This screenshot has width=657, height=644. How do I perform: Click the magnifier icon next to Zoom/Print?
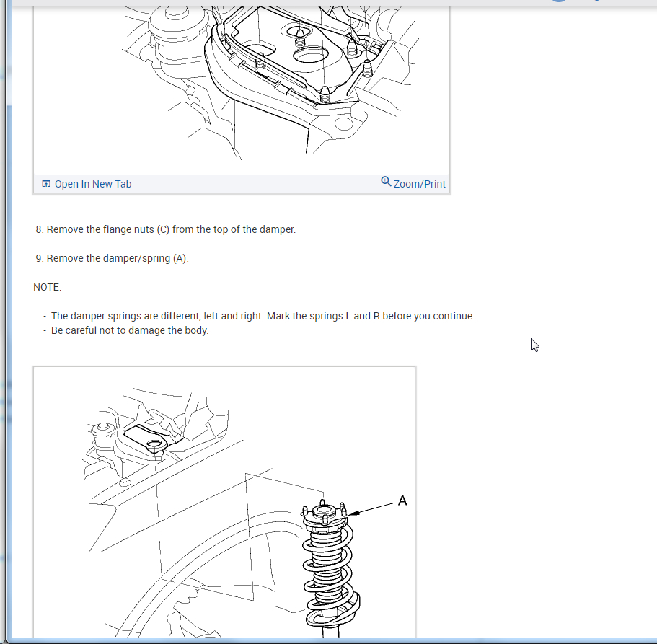coord(386,182)
